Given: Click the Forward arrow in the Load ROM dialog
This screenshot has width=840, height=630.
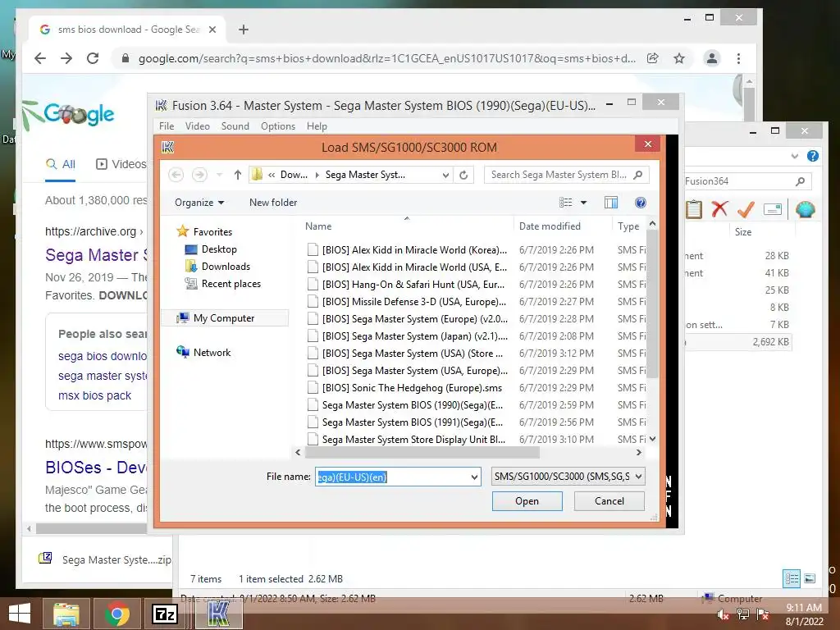Looking at the screenshot, I should point(199,175).
